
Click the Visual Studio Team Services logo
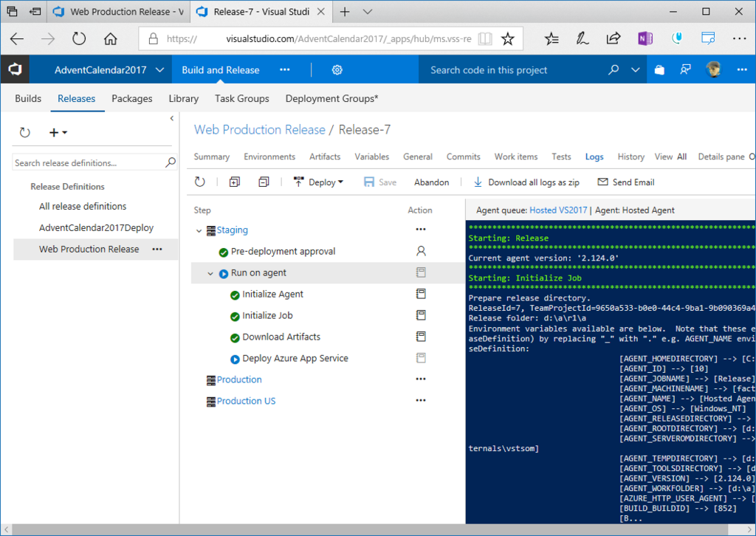(x=15, y=70)
